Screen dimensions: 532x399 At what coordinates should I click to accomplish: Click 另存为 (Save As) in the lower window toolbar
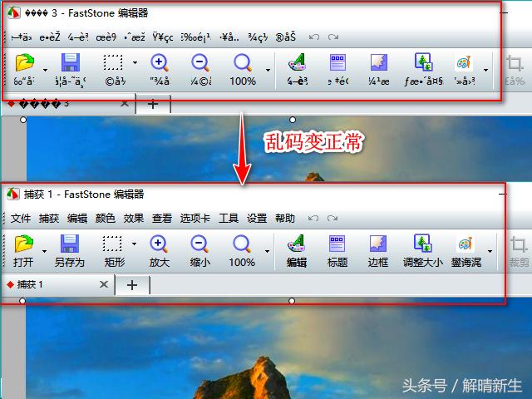[70, 251]
